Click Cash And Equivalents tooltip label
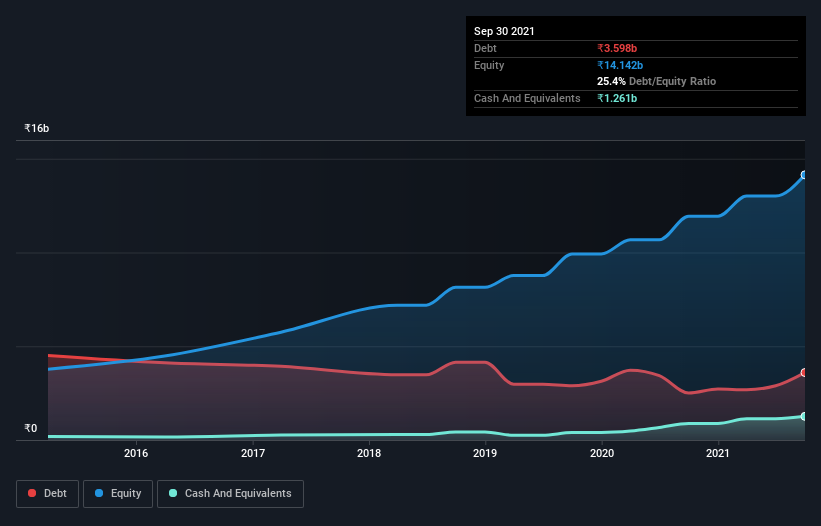 (x=527, y=98)
